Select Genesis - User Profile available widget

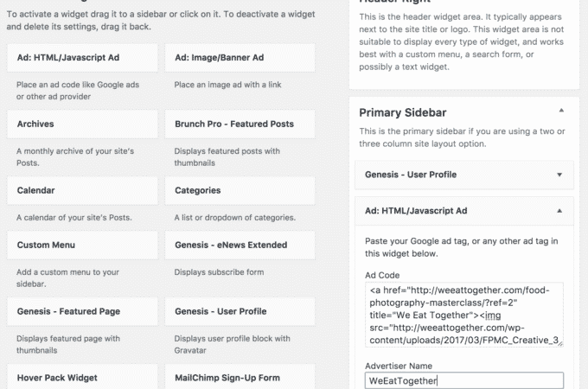[x=240, y=311]
